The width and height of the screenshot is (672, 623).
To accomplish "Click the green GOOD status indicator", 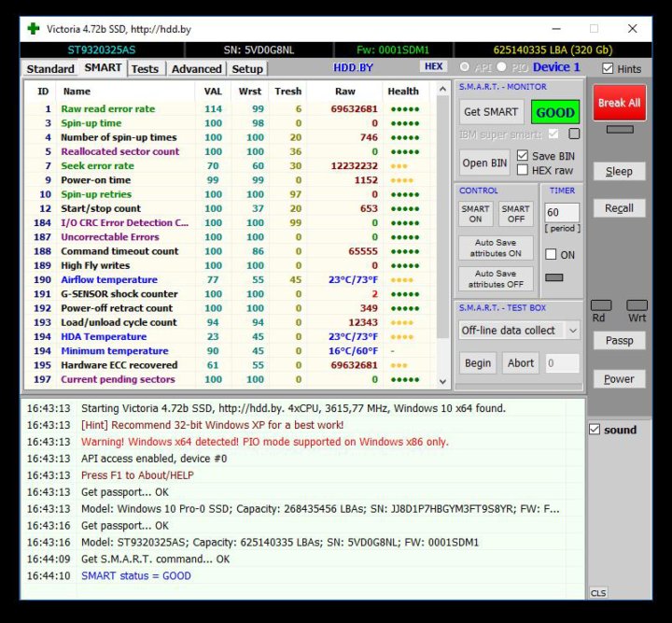I will (554, 112).
